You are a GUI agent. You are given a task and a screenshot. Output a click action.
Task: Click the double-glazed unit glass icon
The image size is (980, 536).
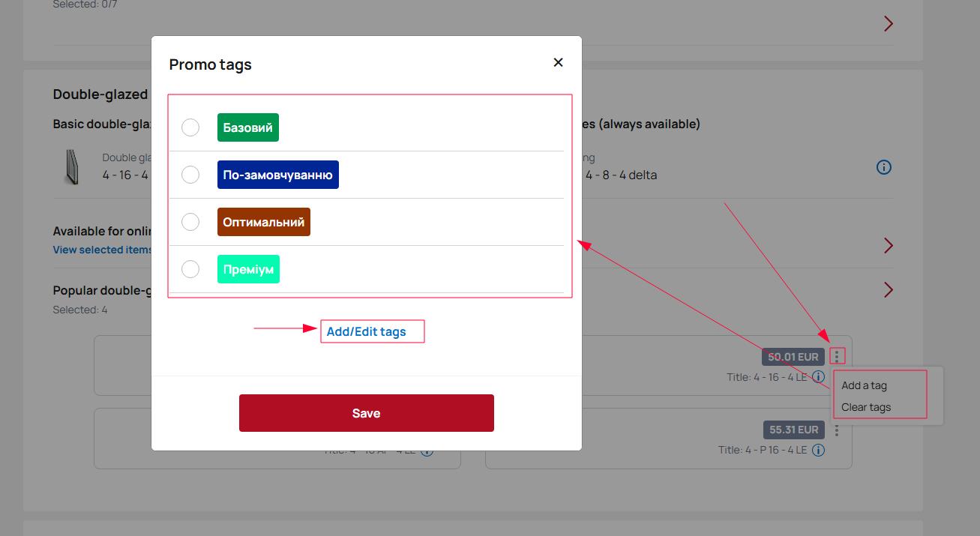(x=72, y=166)
